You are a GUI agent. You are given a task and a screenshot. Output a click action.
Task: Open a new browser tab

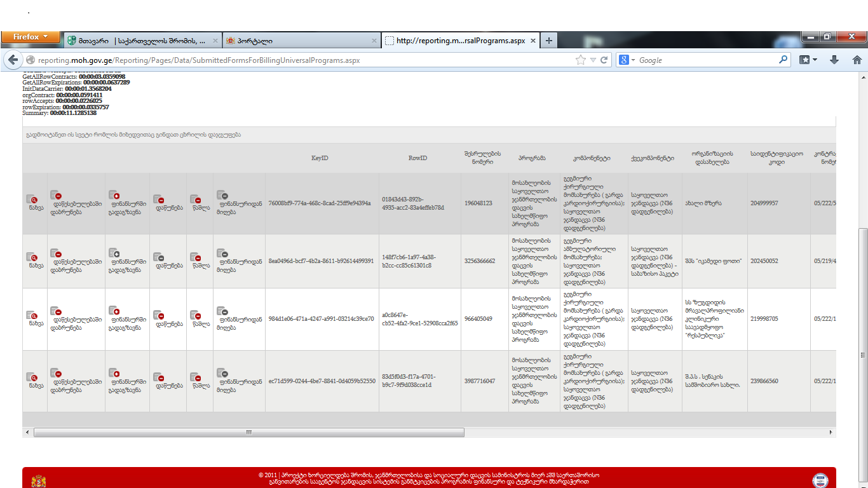[549, 41]
